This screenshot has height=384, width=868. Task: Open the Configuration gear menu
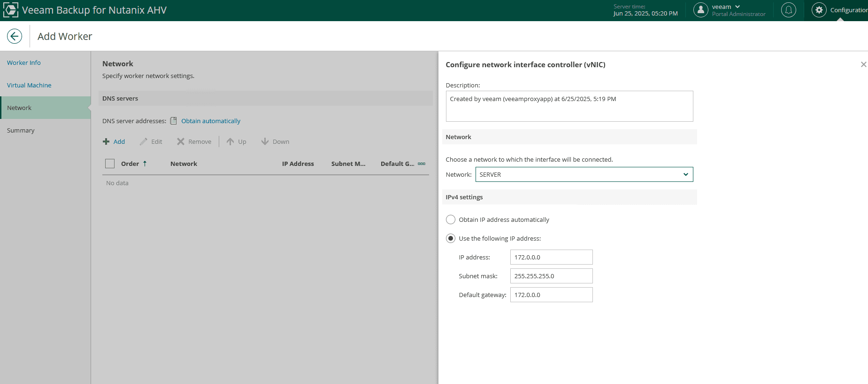click(819, 10)
